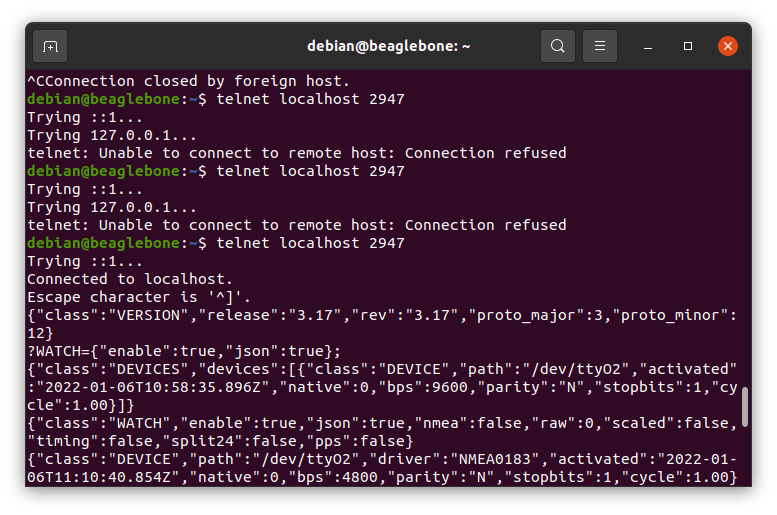
Task: Maximize the terminal window
Action: (688, 46)
